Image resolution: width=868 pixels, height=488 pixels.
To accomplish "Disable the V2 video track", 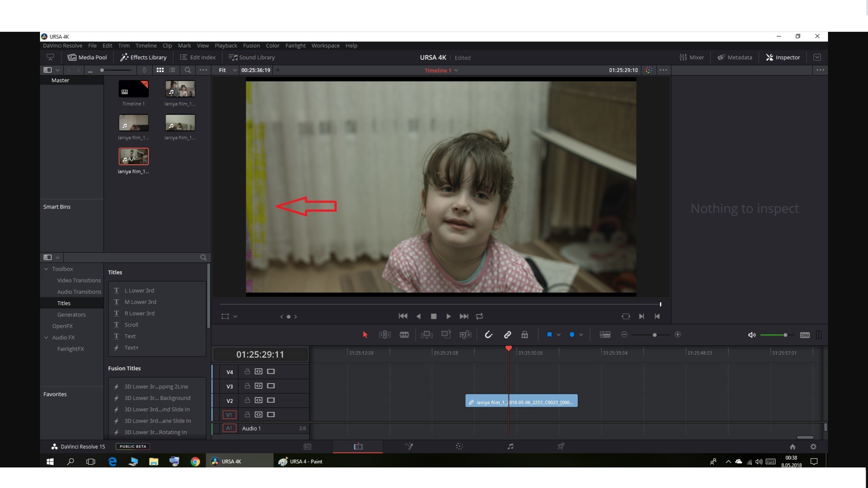I will pyautogui.click(x=271, y=400).
